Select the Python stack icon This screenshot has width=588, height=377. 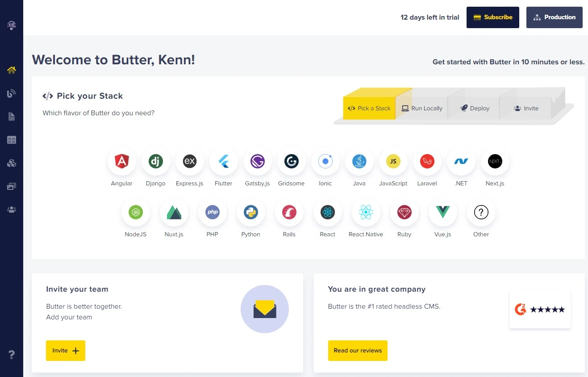(251, 212)
